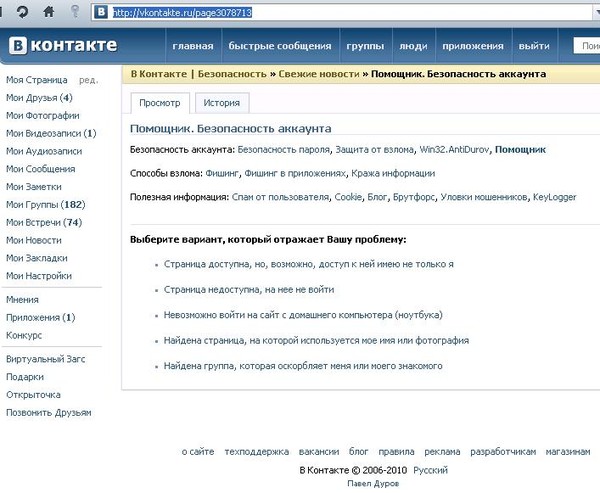Open главная in top navigation
The image size is (600, 493).
[193, 46]
